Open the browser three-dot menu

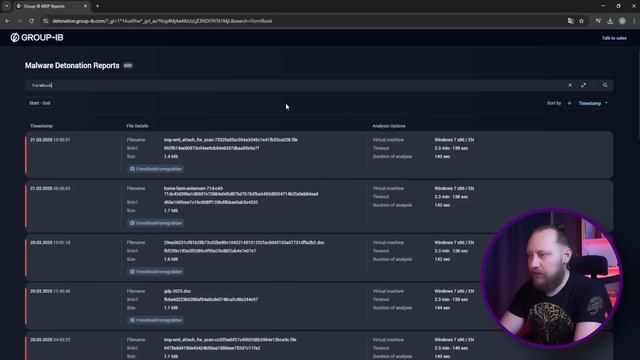pyautogui.click(x=634, y=21)
